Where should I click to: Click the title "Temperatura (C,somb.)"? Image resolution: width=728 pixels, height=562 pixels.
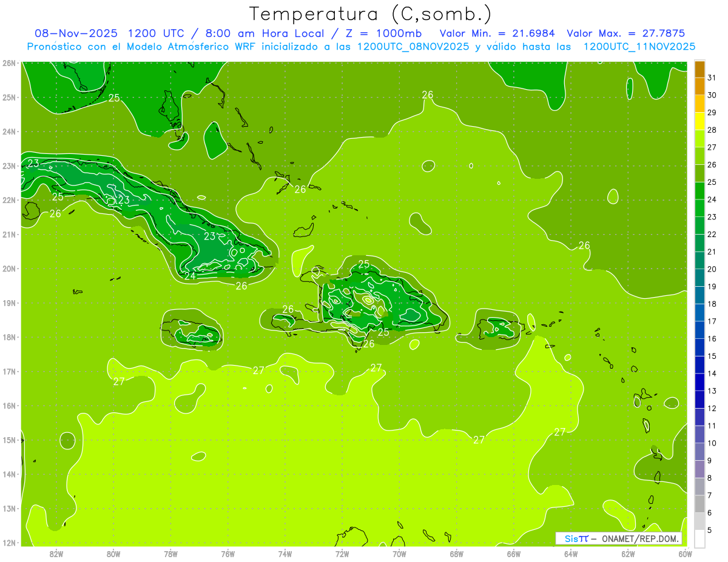pyautogui.click(x=371, y=15)
